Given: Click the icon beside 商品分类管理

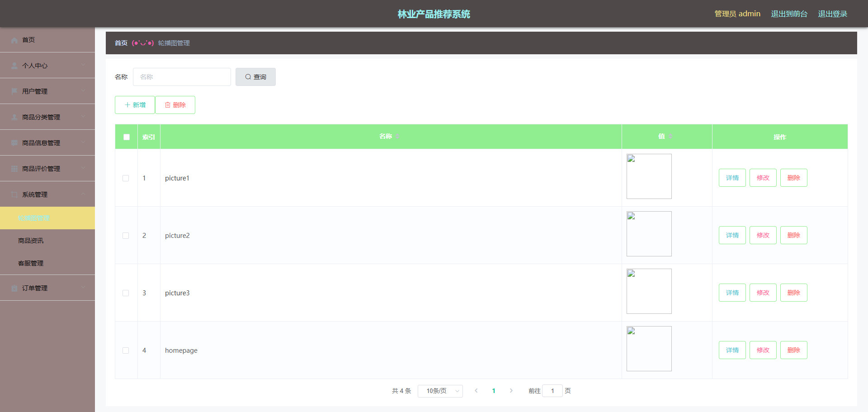Looking at the screenshot, I should (x=14, y=118).
